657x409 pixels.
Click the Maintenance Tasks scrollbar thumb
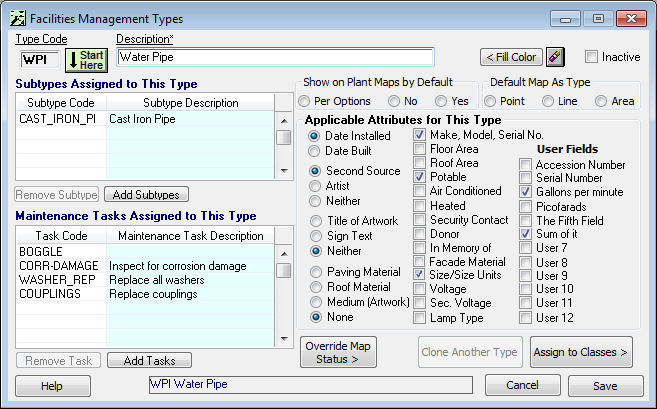[x=284, y=270]
